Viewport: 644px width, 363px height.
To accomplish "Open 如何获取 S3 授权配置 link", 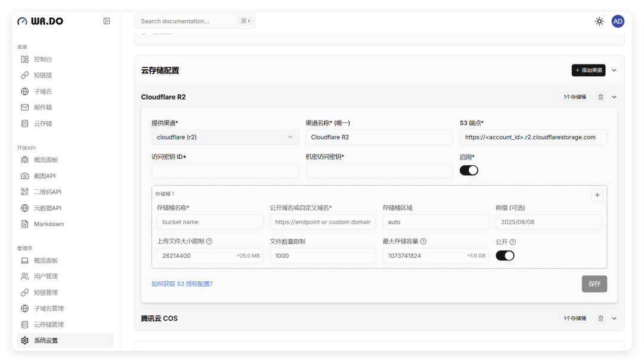I will 182,284.
